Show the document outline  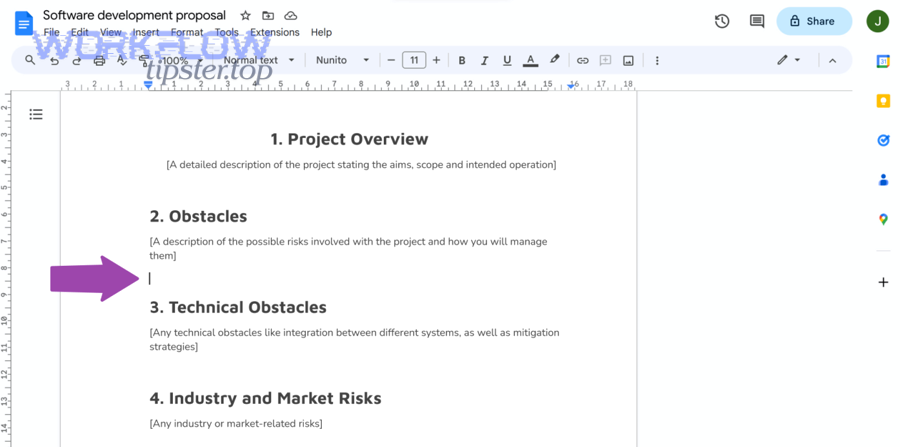point(36,114)
